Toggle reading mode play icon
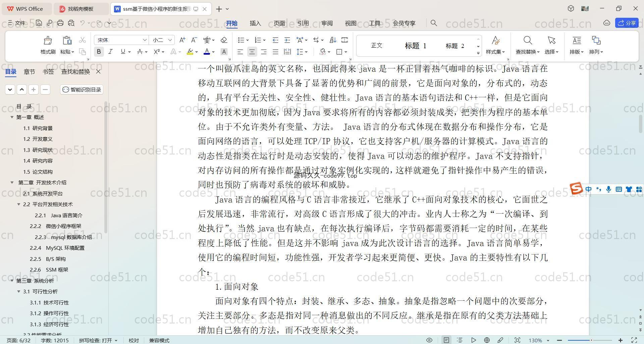The height and width of the screenshot is (344, 644). (x=473, y=340)
